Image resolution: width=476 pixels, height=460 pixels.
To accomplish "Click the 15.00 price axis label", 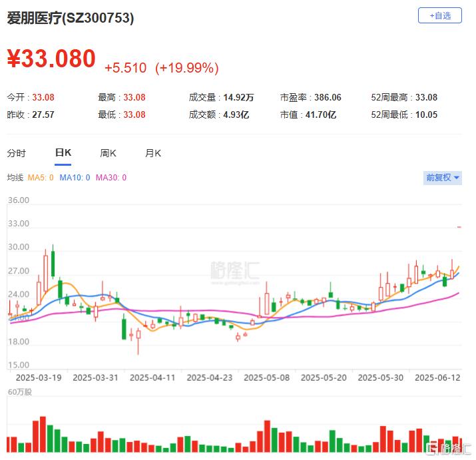I will (x=19, y=365).
